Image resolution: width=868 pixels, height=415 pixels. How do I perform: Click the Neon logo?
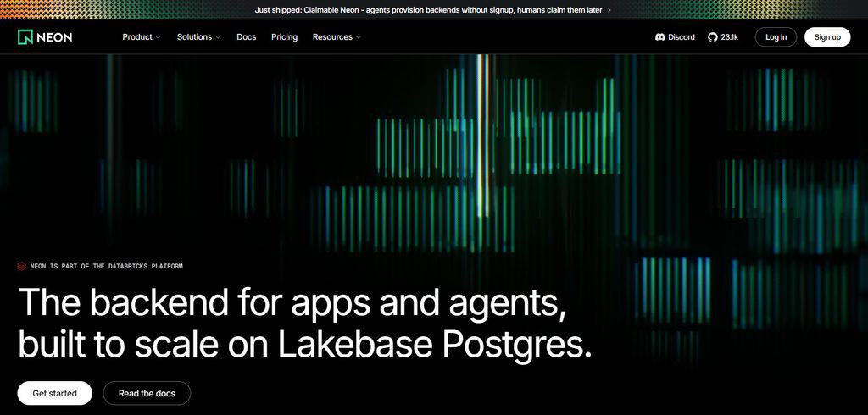pos(45,37)
